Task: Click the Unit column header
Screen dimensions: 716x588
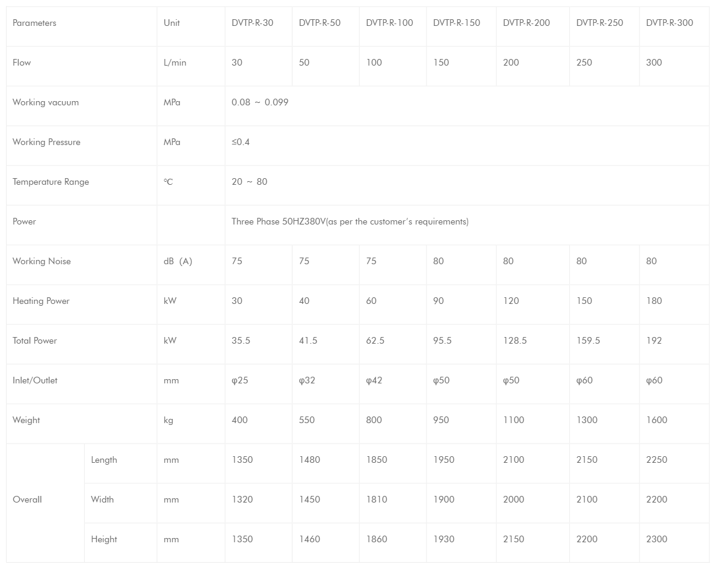Action: pos(171,23)
